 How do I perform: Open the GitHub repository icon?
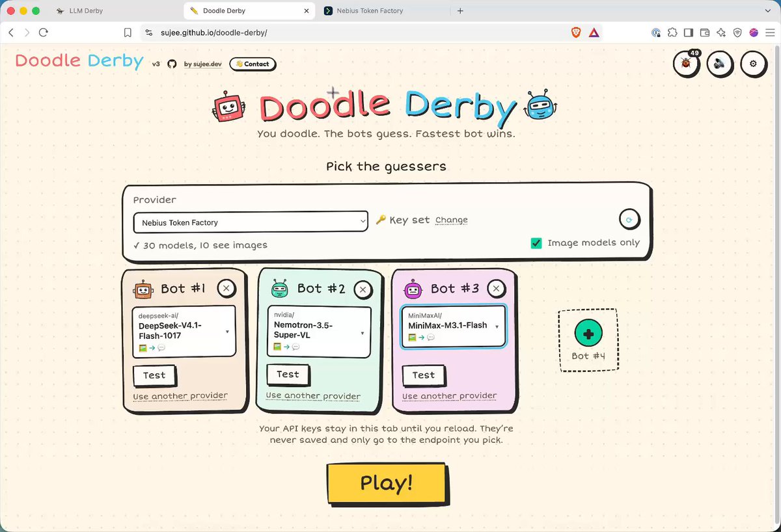[x=172, y=64]
